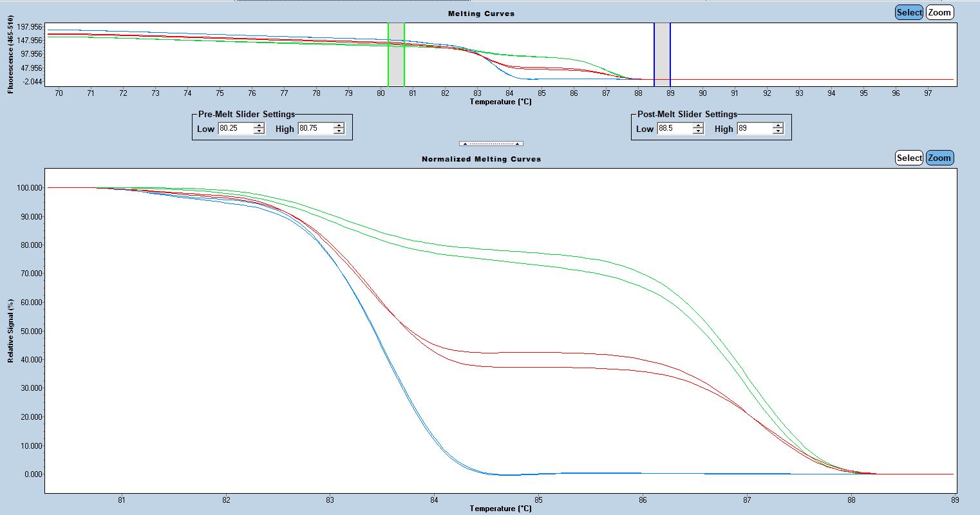Decrease Post-Melt High value with down arrow

(x=778, y=131)
